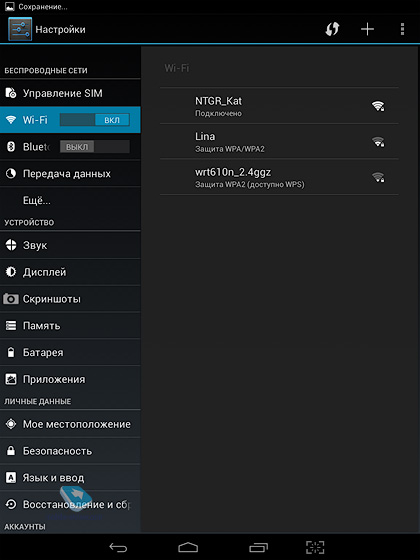Open Передача данных settings
Screen dimensions: 420x560
[70, 174]
